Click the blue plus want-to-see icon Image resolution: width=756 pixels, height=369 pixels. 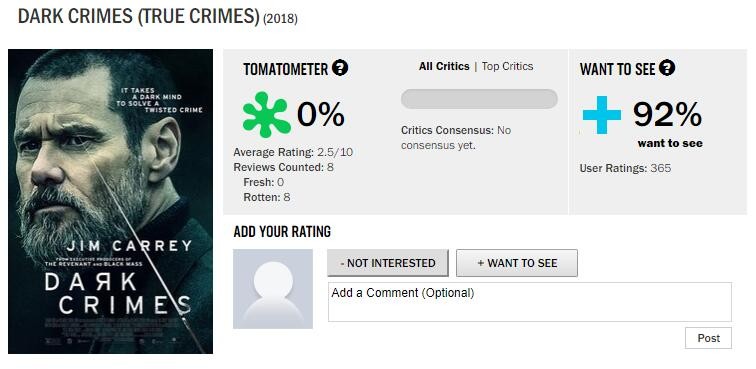pyautogui.click(x=602, y=115)
